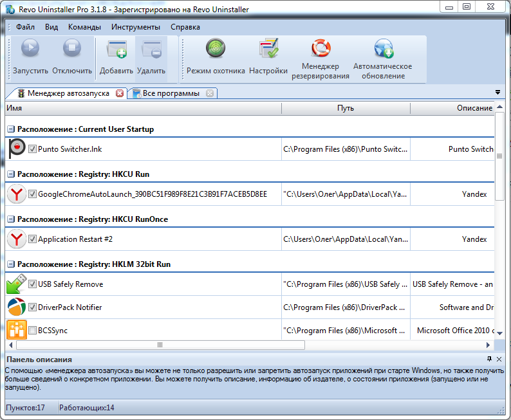Click horizontal scrollbar right arrow
Image resolution: width=511 pixels, height=420 pixels.
[x=488, y=345]
